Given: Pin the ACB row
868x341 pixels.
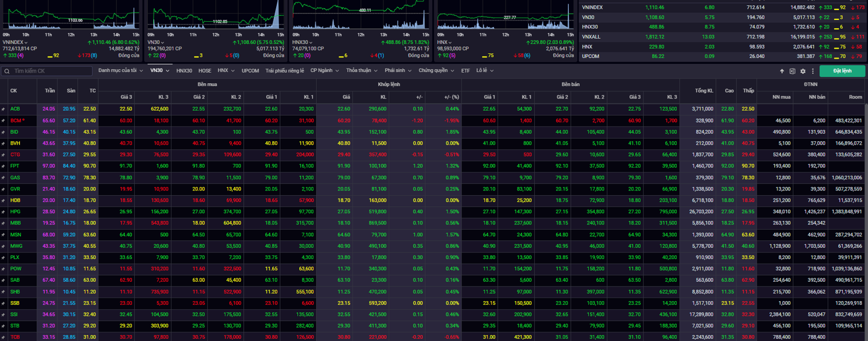Looking at the screenshot, I should pos(3,109).
